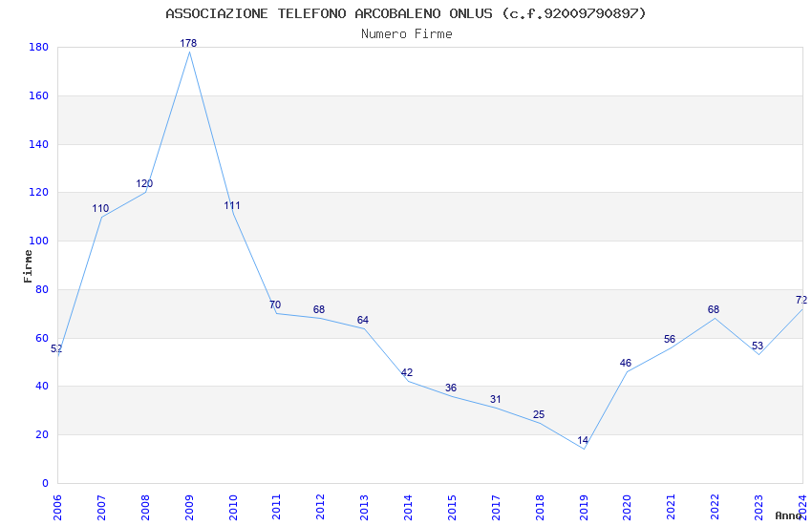
Task: Click the data label 31 for 2017
Action: tap(495, 399)
